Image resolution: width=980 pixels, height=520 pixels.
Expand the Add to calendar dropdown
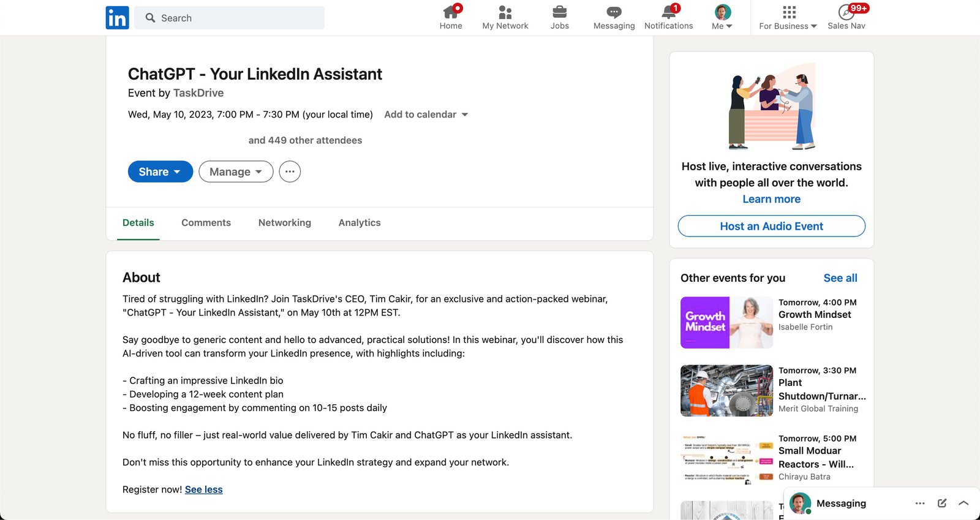(426, 115)
